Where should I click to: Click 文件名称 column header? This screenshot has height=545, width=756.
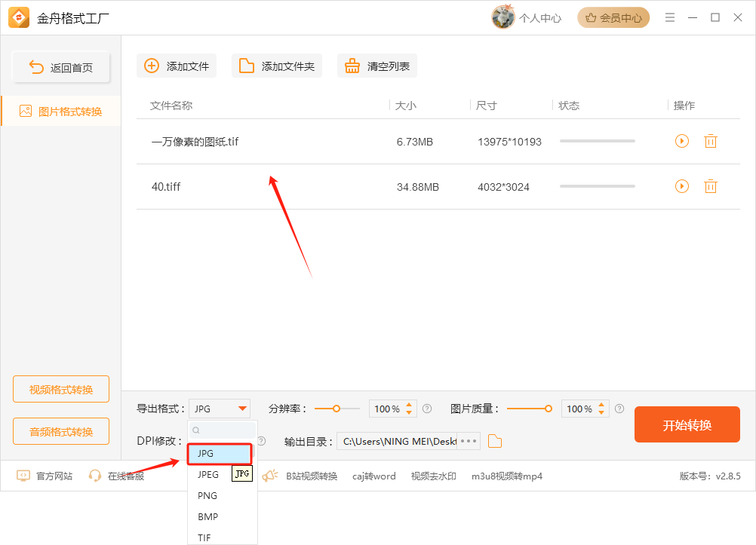tap(171, 106)
